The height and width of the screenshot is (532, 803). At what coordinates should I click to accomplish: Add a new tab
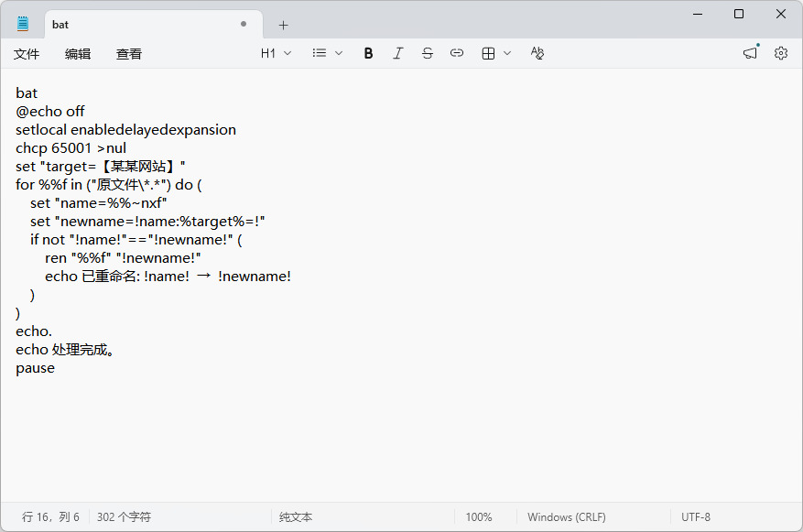pos(283,25)
